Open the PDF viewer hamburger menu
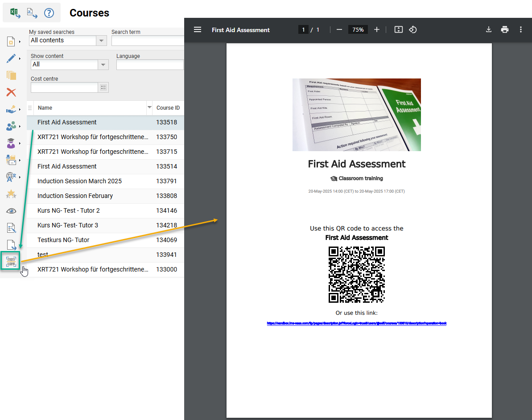The width and height of the screenshot is (532, 420). (x=198, y=29)
